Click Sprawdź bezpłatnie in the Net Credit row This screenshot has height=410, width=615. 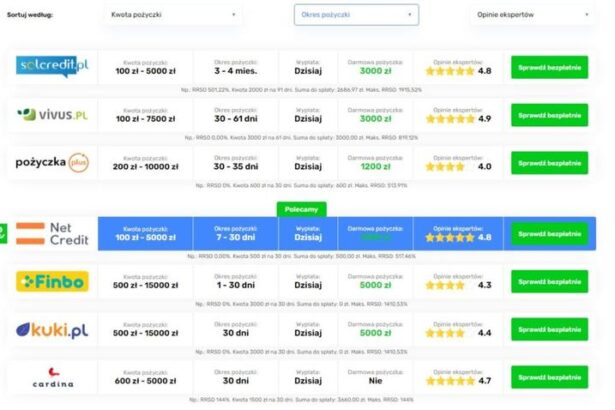click(x=549, y=233)
